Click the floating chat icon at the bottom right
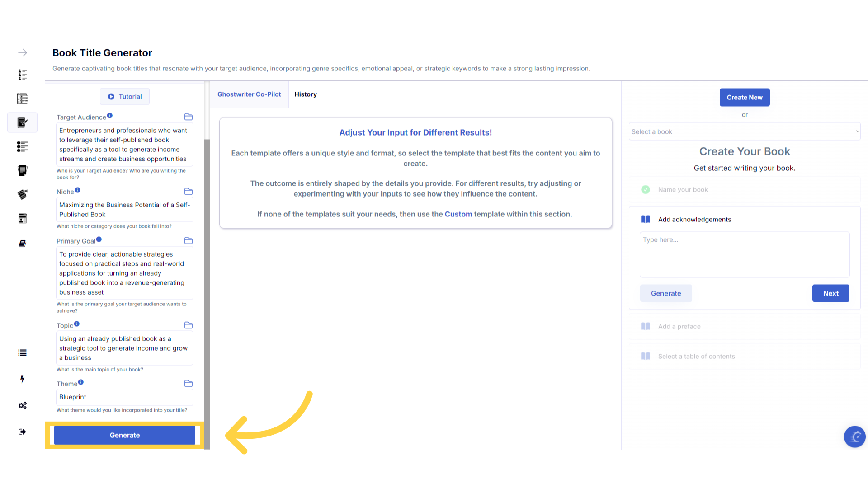This screenshot has width=868, height=488. [854, 436]
